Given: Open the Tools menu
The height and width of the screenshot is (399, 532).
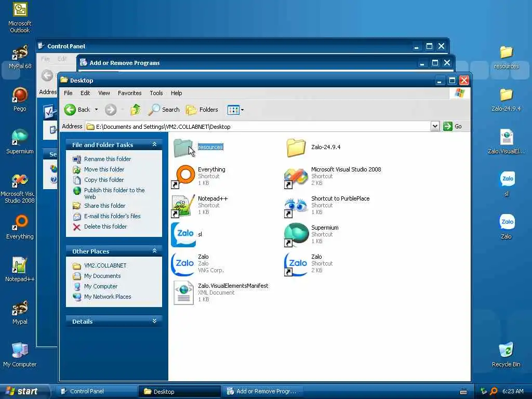Looking at the screenshot, I should coord(156,93).
